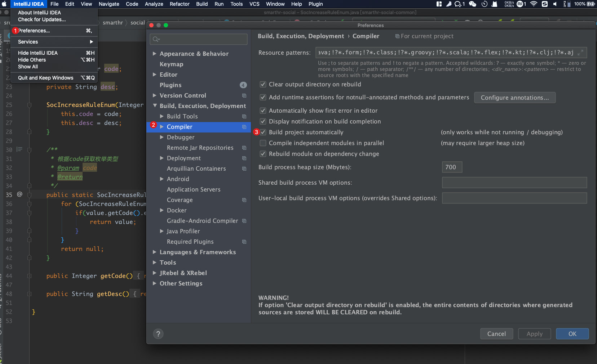The height and width of the screenshot is (364, 597).
Task: Click the bird icon in the menu bar
Action: (449, 4)
